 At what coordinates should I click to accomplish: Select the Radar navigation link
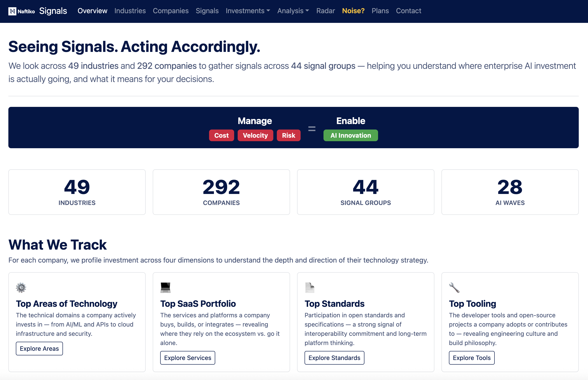click(x=325, y=11)
